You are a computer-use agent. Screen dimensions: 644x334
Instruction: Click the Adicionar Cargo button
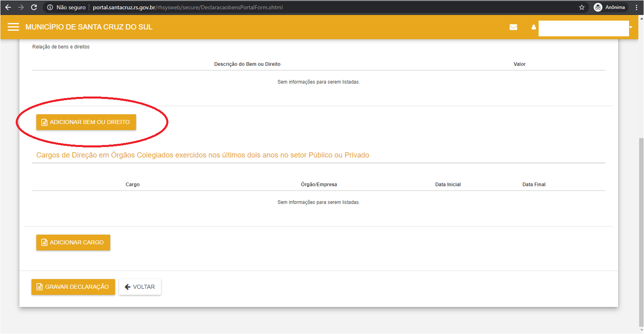click(x=73, y=242)
